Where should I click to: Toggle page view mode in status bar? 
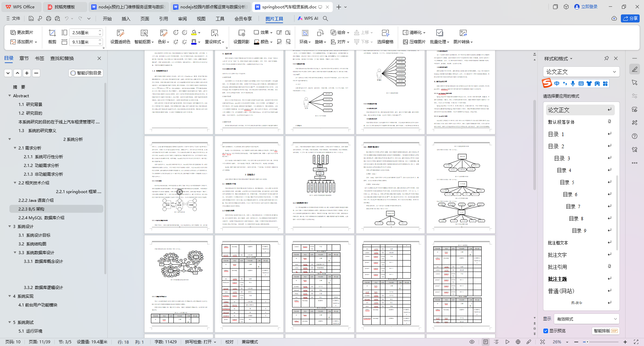(x=485, y=342)
